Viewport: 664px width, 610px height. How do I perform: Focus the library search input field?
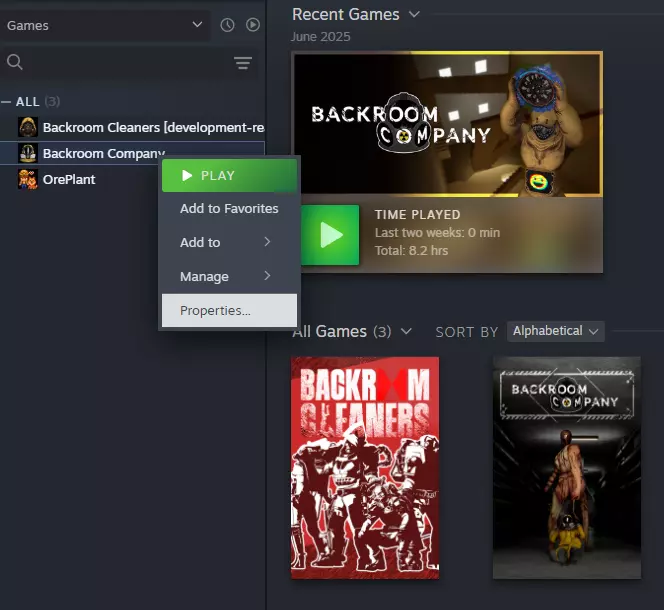pyautogui.click(x=129, y=63)
